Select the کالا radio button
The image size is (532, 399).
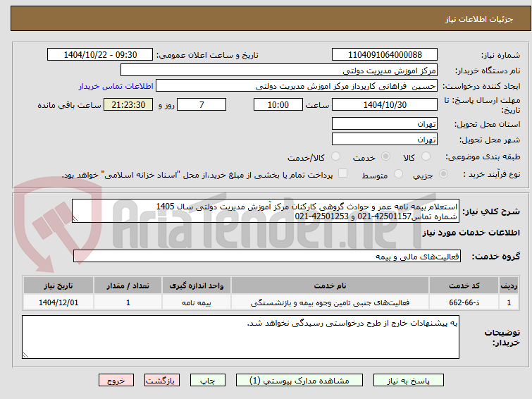(x=426, y=156)
